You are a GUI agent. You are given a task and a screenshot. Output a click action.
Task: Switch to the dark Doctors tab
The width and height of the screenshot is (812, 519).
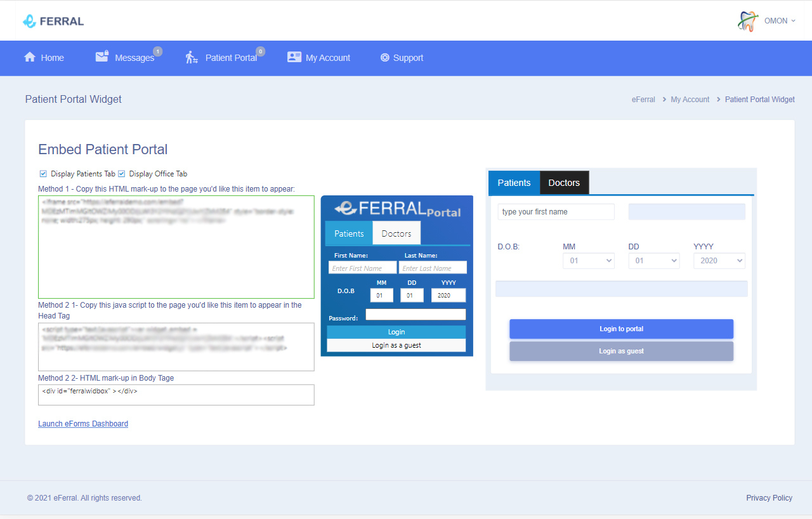click(564, 183)
